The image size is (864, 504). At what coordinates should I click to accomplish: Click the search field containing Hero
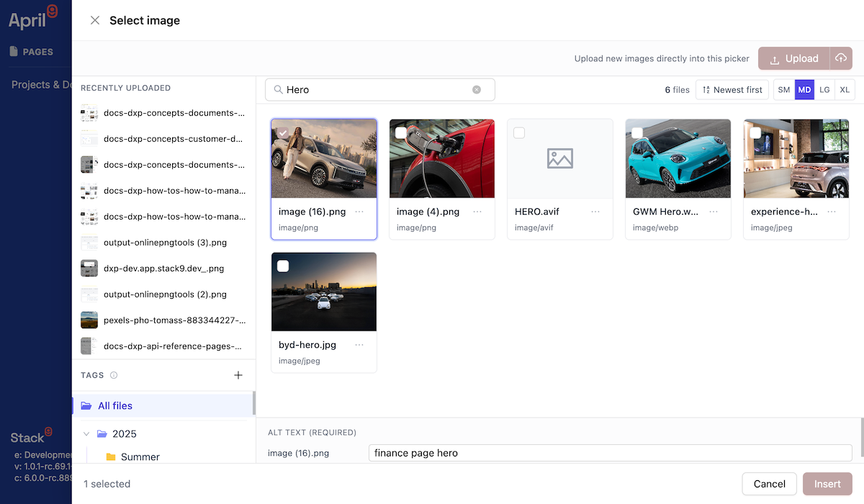[x=380, y=90]
